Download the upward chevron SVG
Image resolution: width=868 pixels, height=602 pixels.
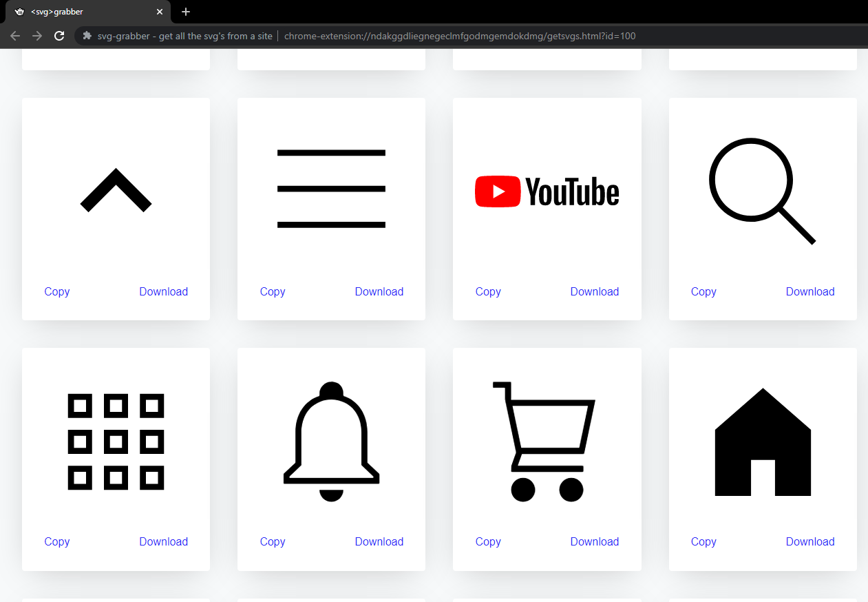(x=163, y=291)
